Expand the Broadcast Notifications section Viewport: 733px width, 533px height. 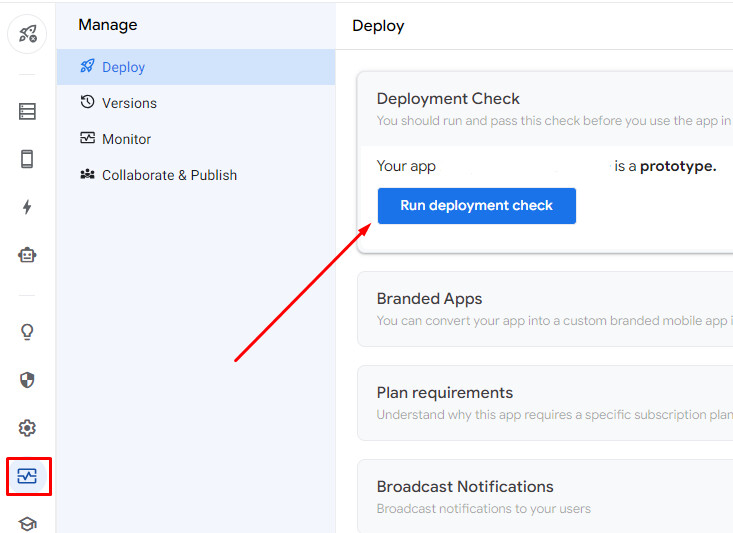tap(465, 487)
